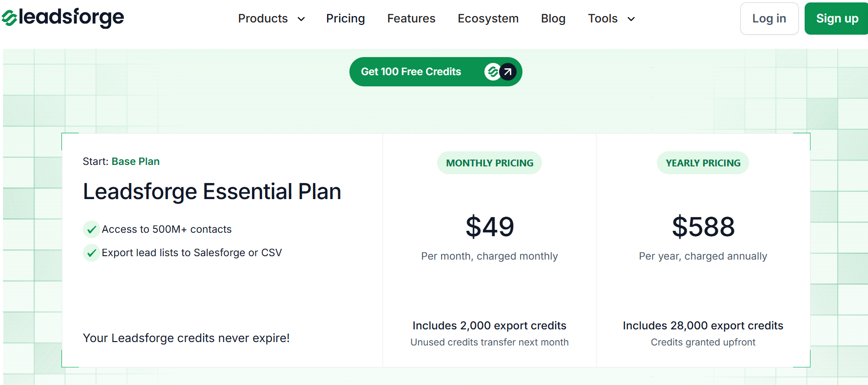
Task: Click the Leadsforge logo icon
Action: [10, 18]
